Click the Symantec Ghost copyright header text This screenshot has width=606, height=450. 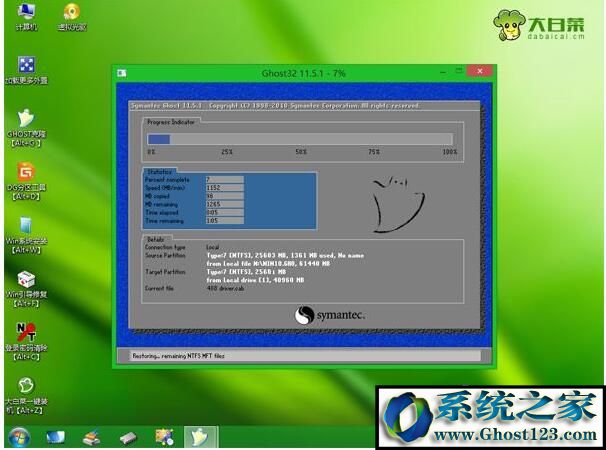click(x=274, y=106)
